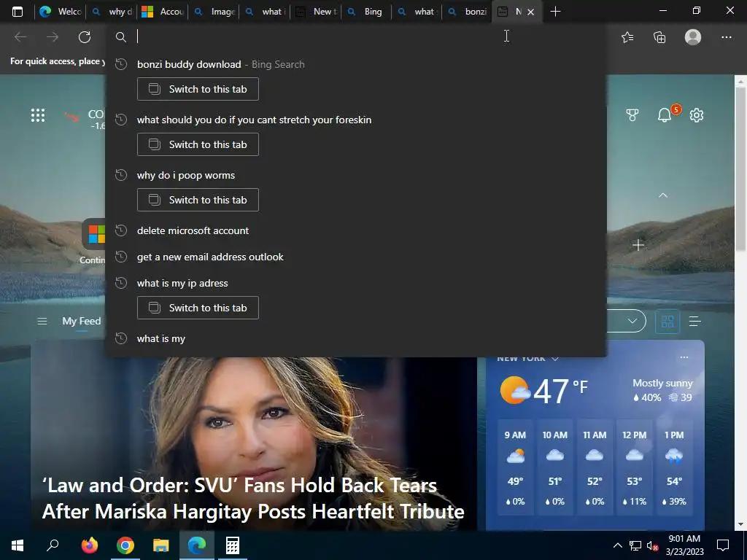747x560 pixels.
Task: Open the Favorites star icon
Action: click(627, 36)
